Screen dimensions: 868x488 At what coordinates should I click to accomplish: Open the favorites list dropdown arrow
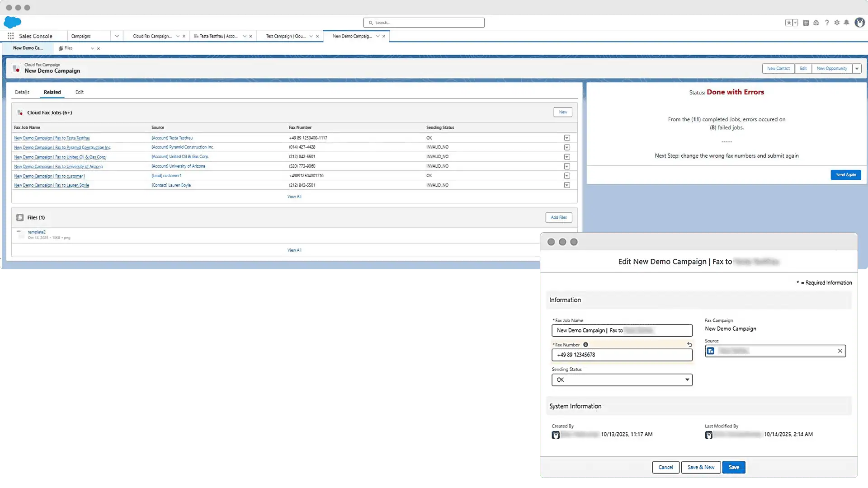click(x=795, y=23)
